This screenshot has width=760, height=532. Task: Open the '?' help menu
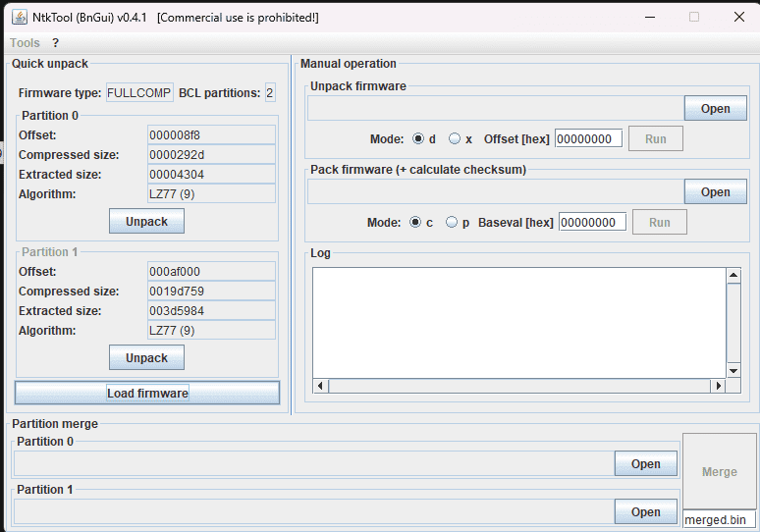(x=56, y=43)
